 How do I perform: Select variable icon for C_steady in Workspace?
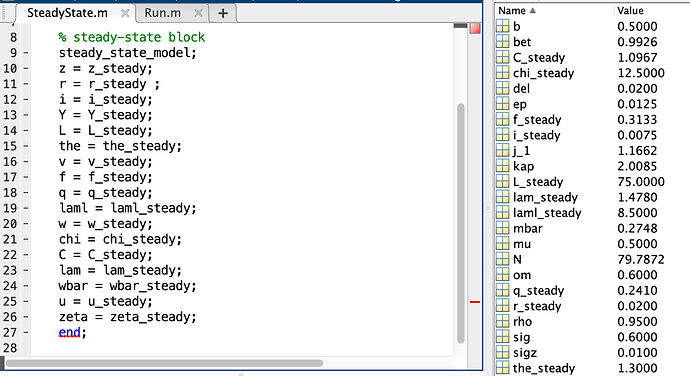point(503,58)
